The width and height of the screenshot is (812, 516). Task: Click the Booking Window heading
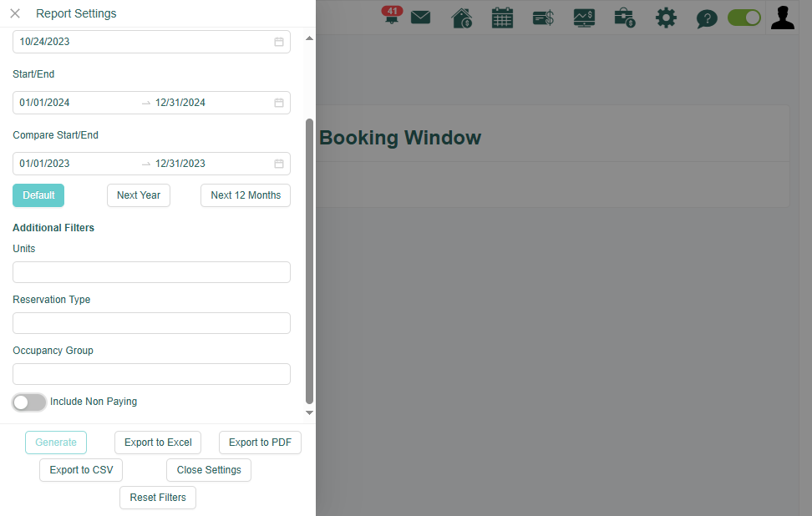400,138
